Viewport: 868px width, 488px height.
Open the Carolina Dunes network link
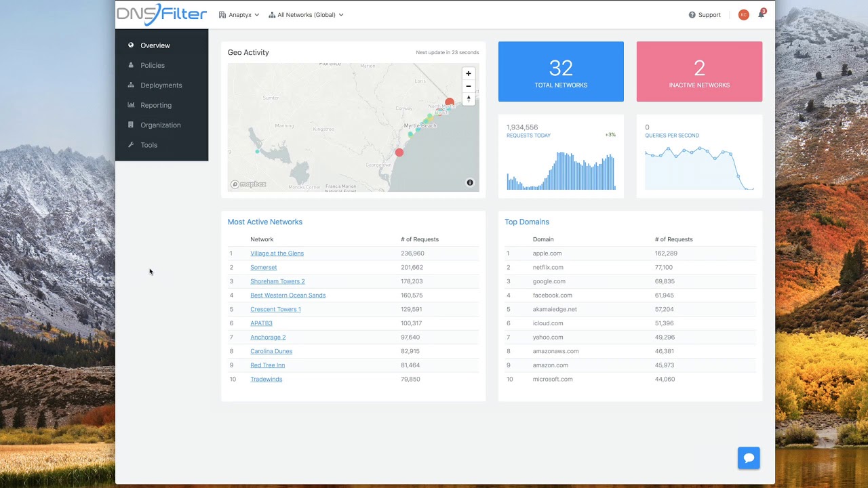tap(271, 351)
